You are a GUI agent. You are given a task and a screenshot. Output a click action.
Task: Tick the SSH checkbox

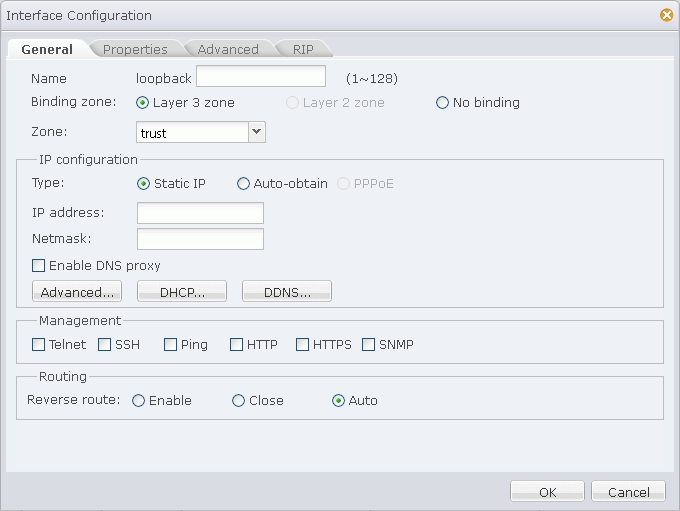[x=105, y=345]
